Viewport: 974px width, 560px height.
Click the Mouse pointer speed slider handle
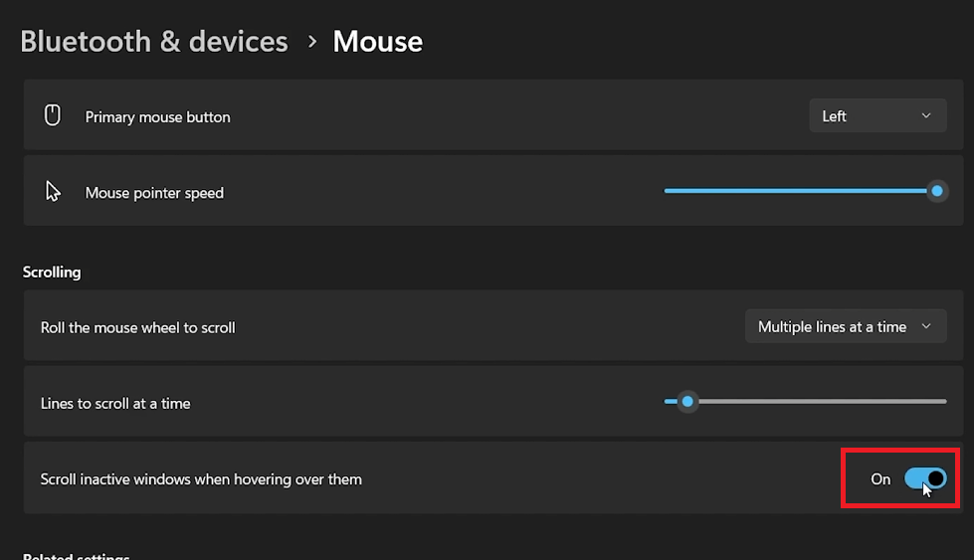[936, 191]
